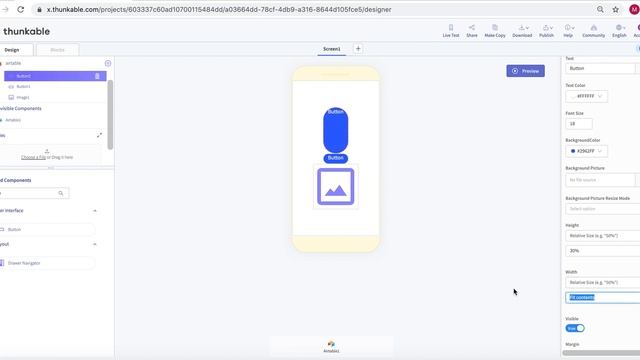Click the browser zoom magnifier icon
640x360 pixels.
click(600, 9)
